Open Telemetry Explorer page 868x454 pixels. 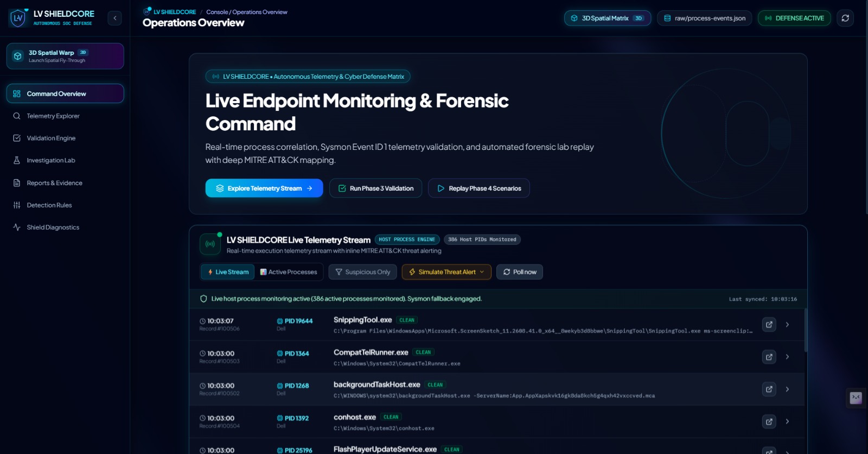65,116
